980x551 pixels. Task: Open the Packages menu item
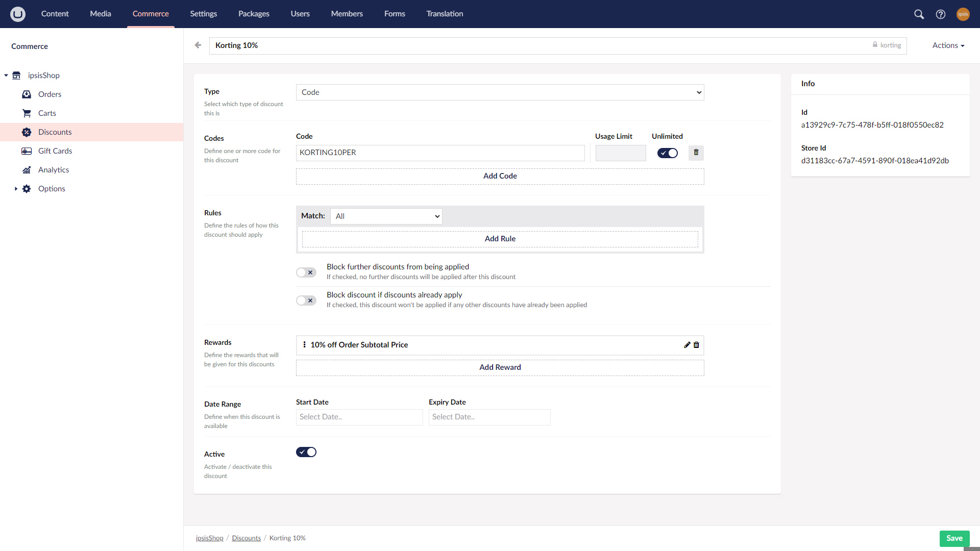click(x=254, y=14)
